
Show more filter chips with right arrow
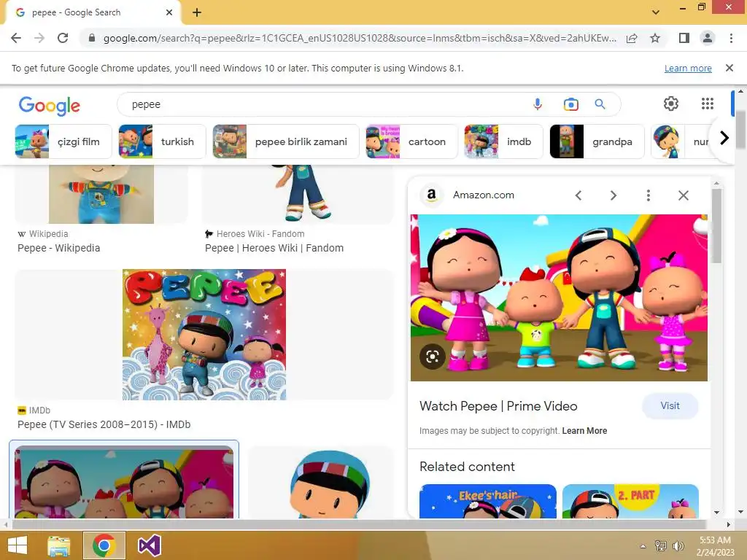pos(724,138)
